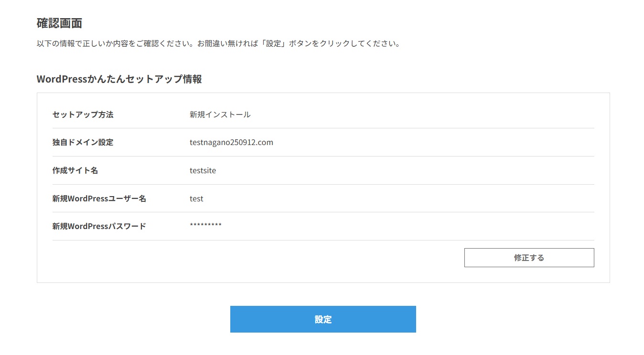644x355 pixels.
Task: Click the test username value
Action: pyautogui.click(x=196, y=198)
